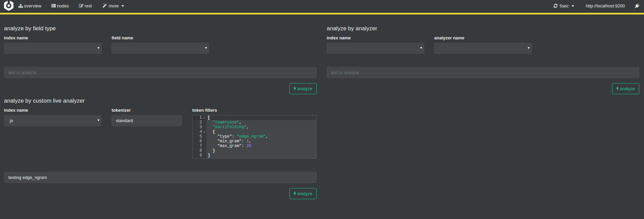644x219 pixels.
Task: Open the field name dropdown
Action: pyautogui.click(x=160, y=48)
